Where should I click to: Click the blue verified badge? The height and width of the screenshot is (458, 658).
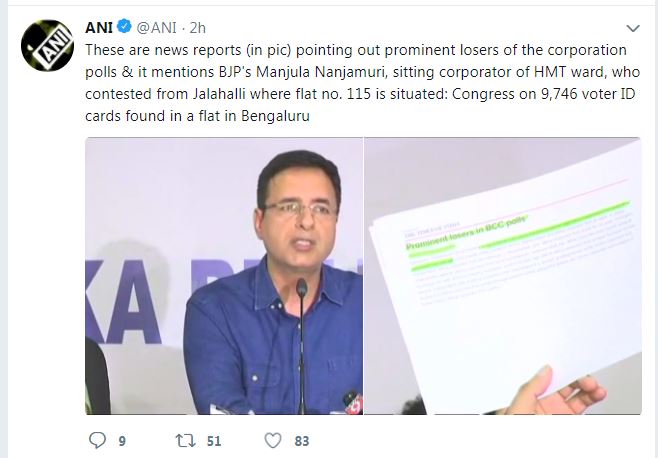tap(124, 27)
